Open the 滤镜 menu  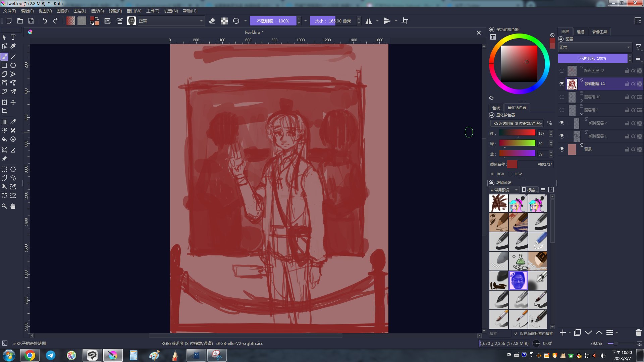tap(115, 11)
